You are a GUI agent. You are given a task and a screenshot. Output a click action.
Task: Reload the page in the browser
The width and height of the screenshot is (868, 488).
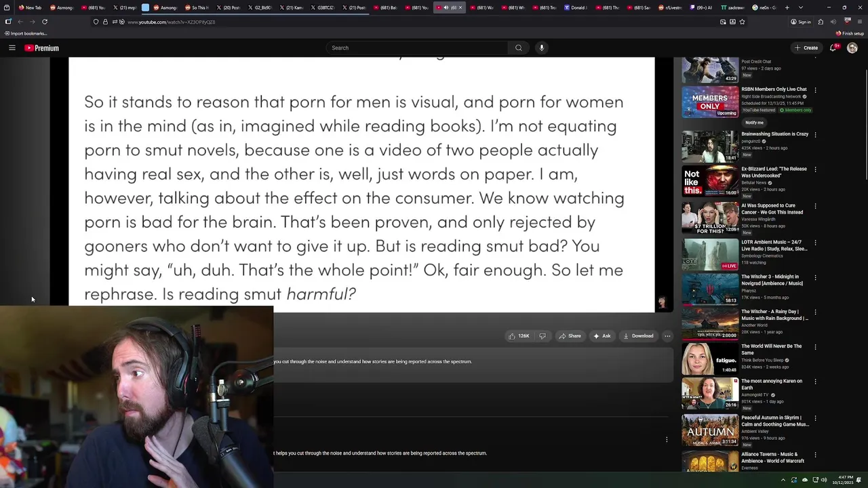tap(45, 22)
